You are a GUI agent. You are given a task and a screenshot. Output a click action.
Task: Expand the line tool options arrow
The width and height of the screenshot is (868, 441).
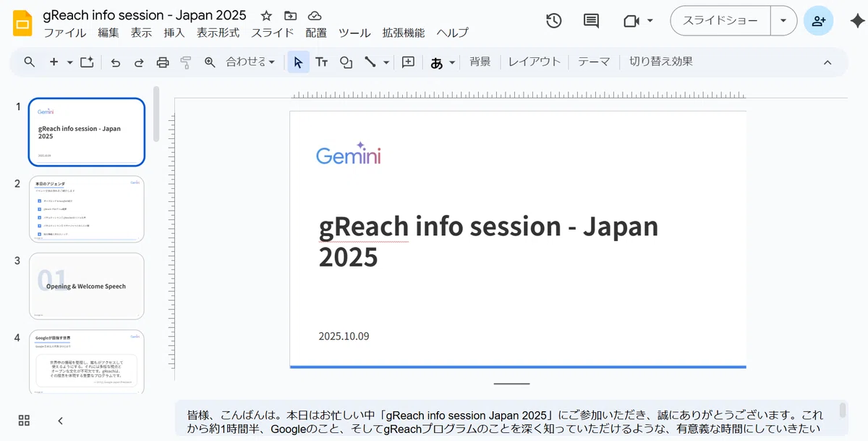pyautogui.click(x=386, y=62)
